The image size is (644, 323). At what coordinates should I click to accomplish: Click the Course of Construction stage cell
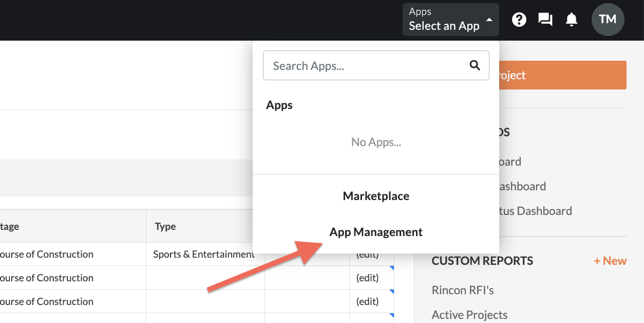coord(47,254)
